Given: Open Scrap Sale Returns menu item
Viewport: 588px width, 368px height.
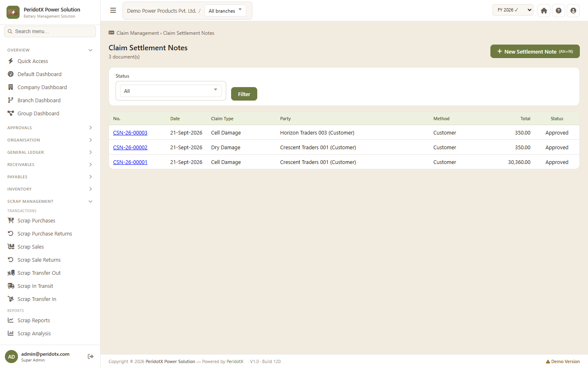Looking at the screenshot, I should point(50,260).
